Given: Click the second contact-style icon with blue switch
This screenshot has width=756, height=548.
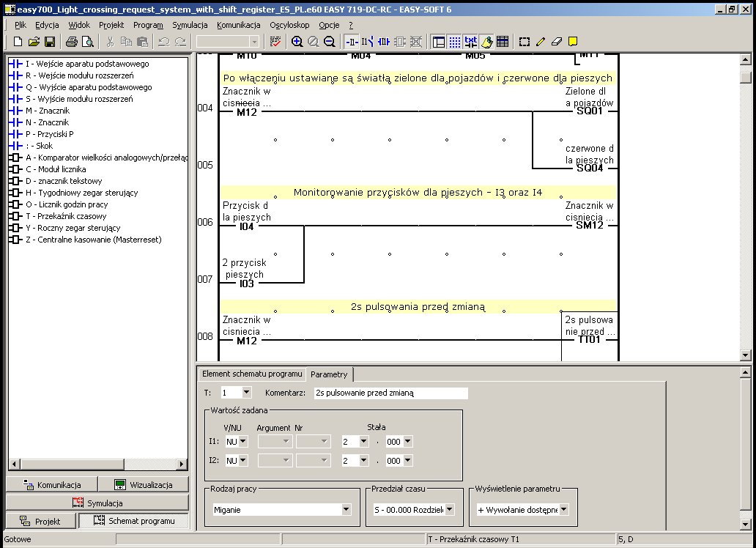Looking at the screenshot, I should click(x=368, y=42).
